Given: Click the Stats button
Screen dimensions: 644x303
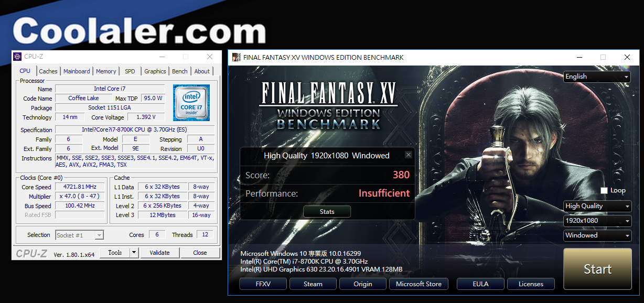Looking at the screenshot, I should point(327,212).
